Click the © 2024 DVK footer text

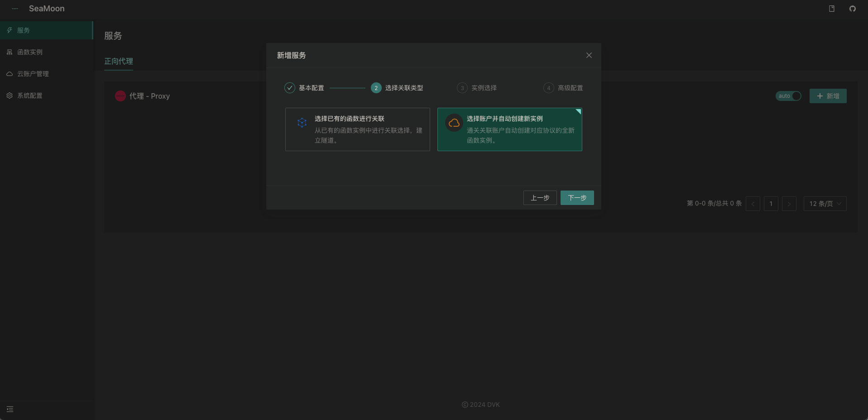coord(481,405)
